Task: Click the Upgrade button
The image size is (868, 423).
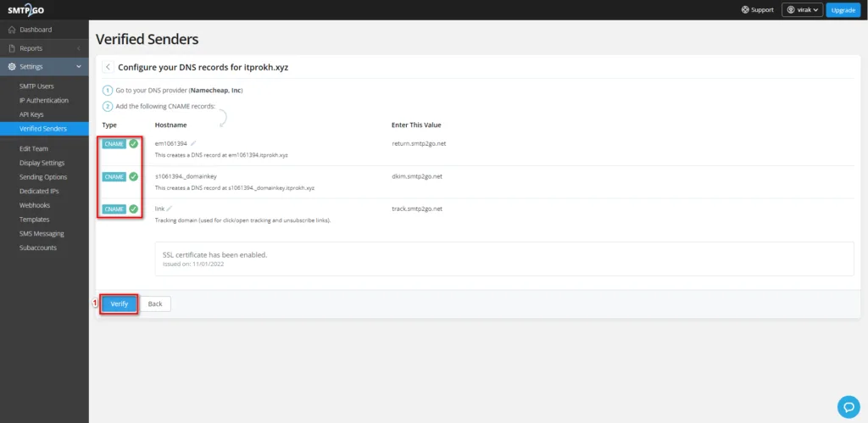Action: coord(843,10)
